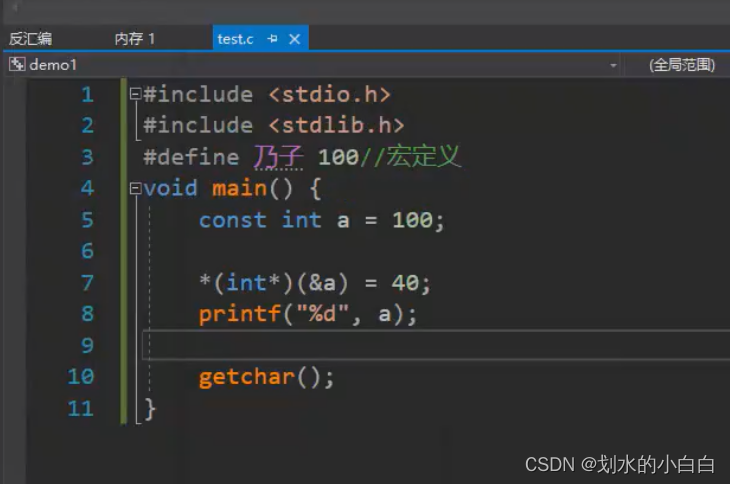Click line number 5 in gutter

(87, 220)
